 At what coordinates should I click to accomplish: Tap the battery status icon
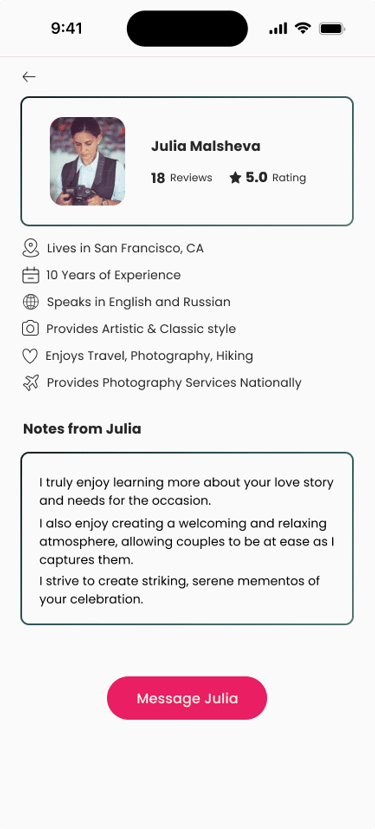pyautogui.click(x=332, y=29)
